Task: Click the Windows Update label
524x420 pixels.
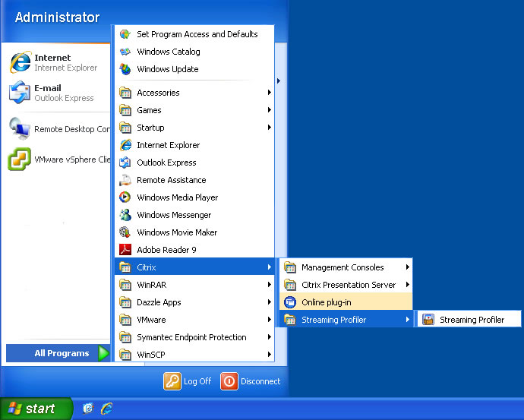Action: click(x=168, y=69)
